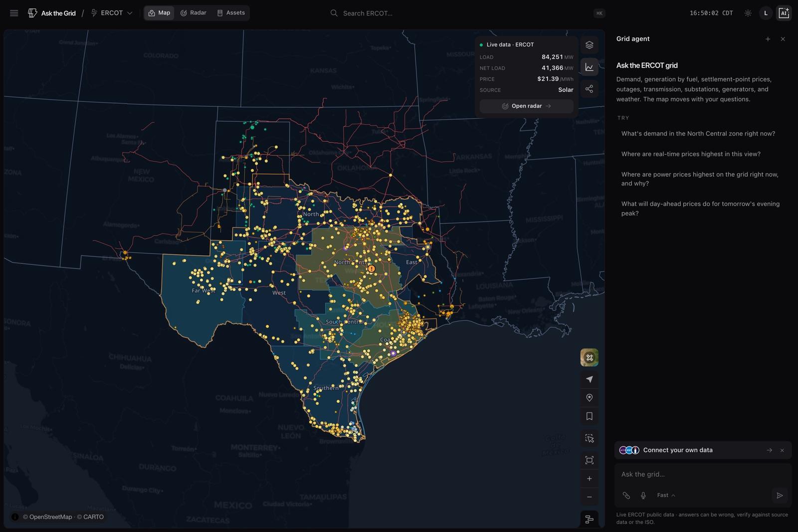The width and height of the screenshot is (798, 532).
Task: Focus the Ask the grid input
Action: (x=703, y=474)
